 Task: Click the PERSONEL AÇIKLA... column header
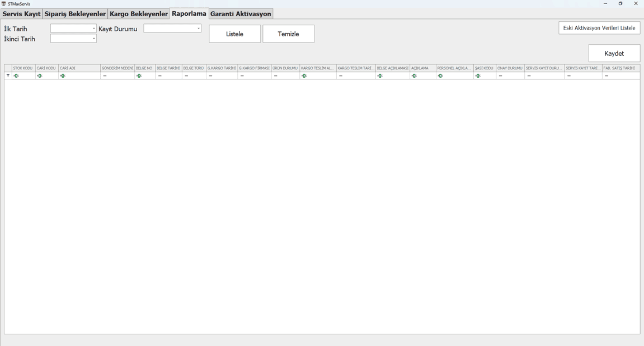(455, 68)
